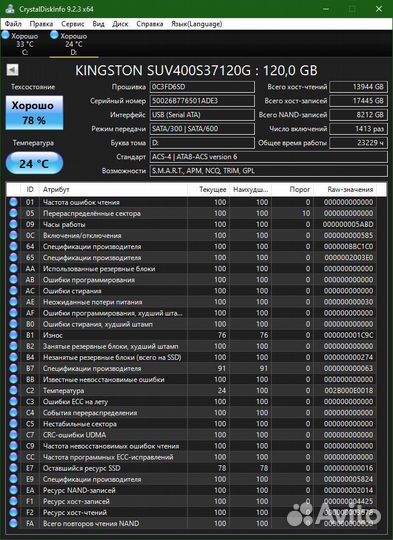Click status icon of row B4 Незанятые резервные блоки

click(x=13, y=357)
